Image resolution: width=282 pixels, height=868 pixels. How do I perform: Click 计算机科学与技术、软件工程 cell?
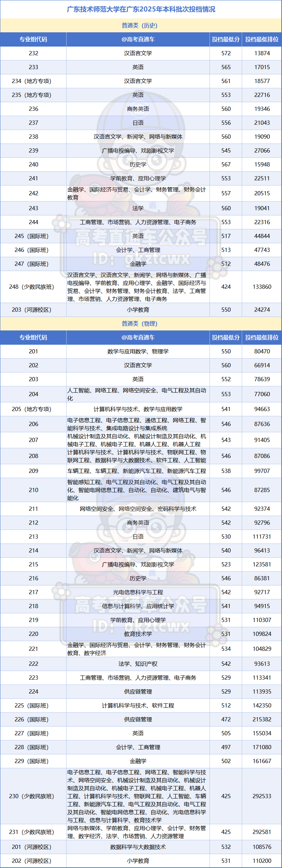click(138, 705)
